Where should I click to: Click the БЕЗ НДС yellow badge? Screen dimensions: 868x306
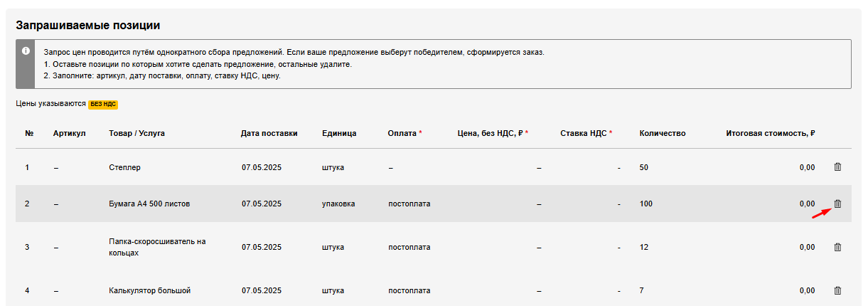[x=103, y=104]
